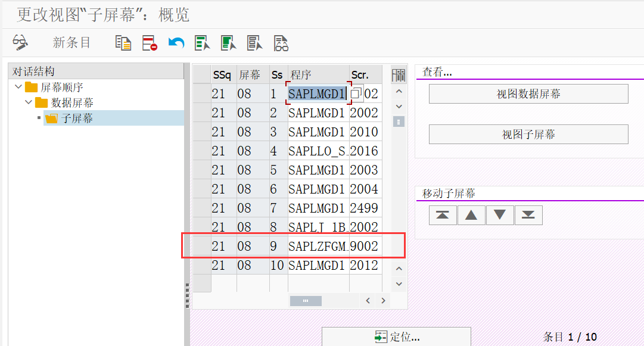
Task: Click the select block toolbar icon
Action: [x=228, y=43]
